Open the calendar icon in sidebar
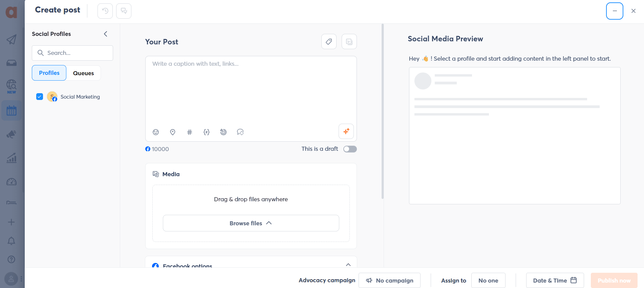This screenshot has width=644, height=288. pyautogui.click(x=12, y=111)
